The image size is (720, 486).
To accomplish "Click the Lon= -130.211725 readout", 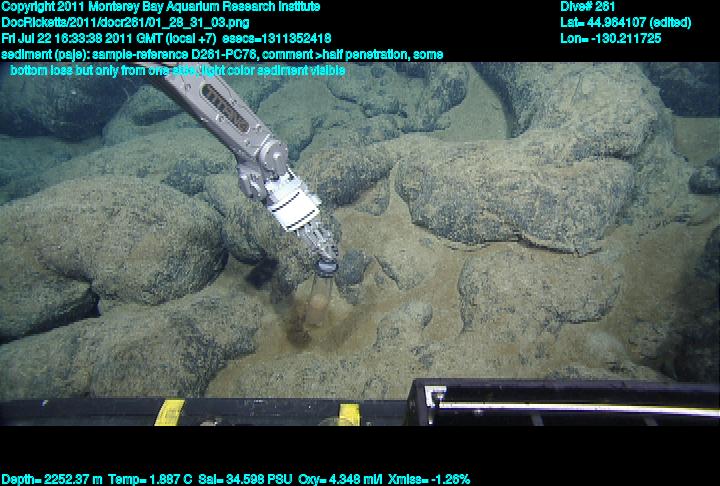I will [611, 38].
